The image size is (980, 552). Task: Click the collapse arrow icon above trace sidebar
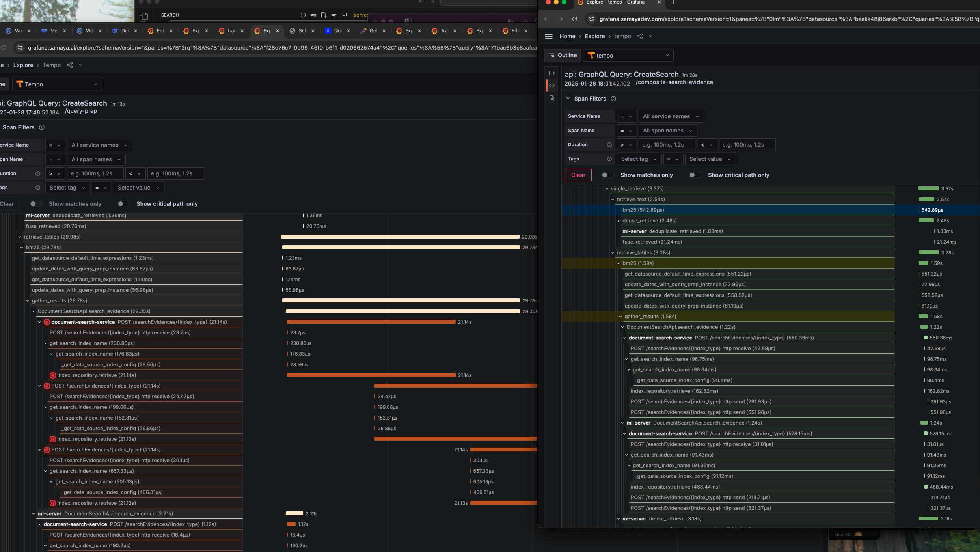(x=551, y=73)
